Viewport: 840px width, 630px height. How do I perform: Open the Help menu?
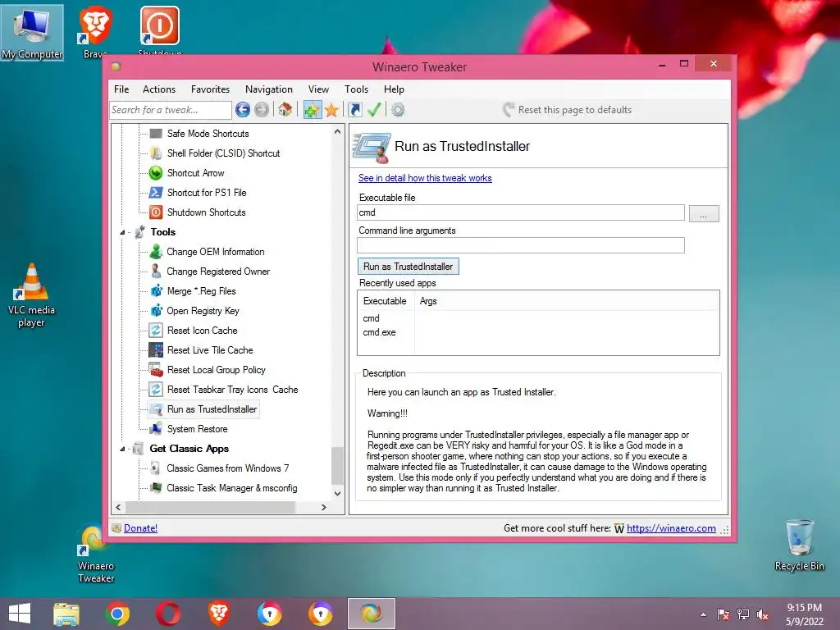tap(394, 89)
